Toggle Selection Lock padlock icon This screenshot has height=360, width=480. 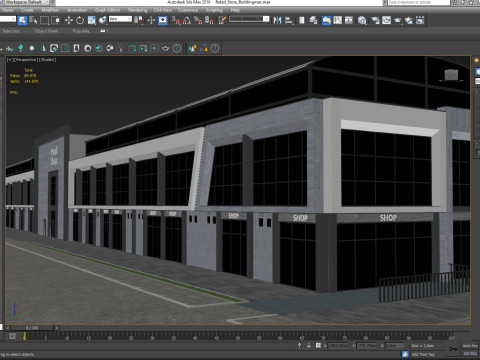pyautogui.click(x=308, y=346)
